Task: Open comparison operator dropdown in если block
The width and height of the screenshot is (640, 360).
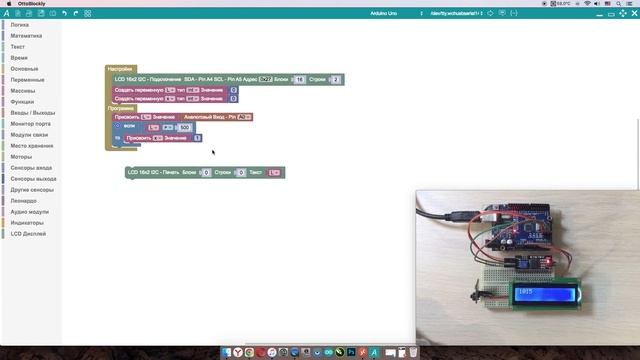Action: [x=167, y=128]
